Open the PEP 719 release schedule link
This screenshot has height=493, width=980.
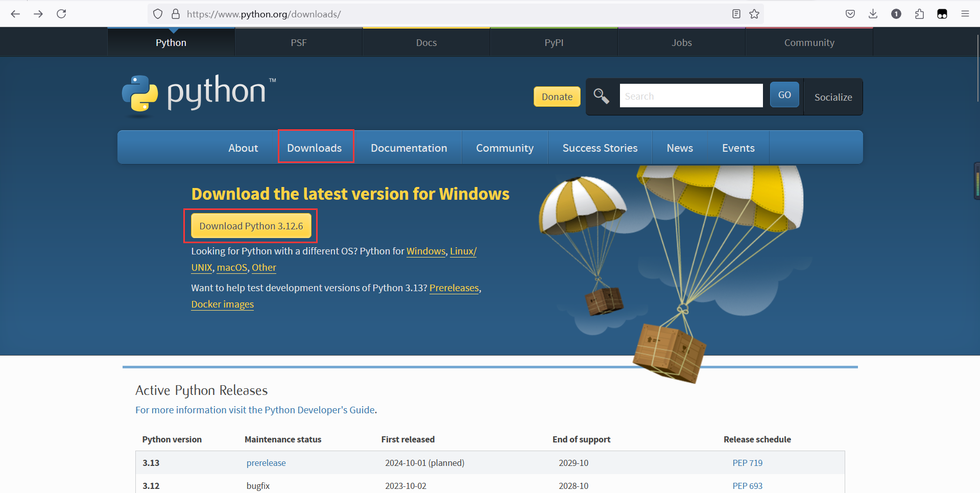pyautogui.click(x=748, y=463)
